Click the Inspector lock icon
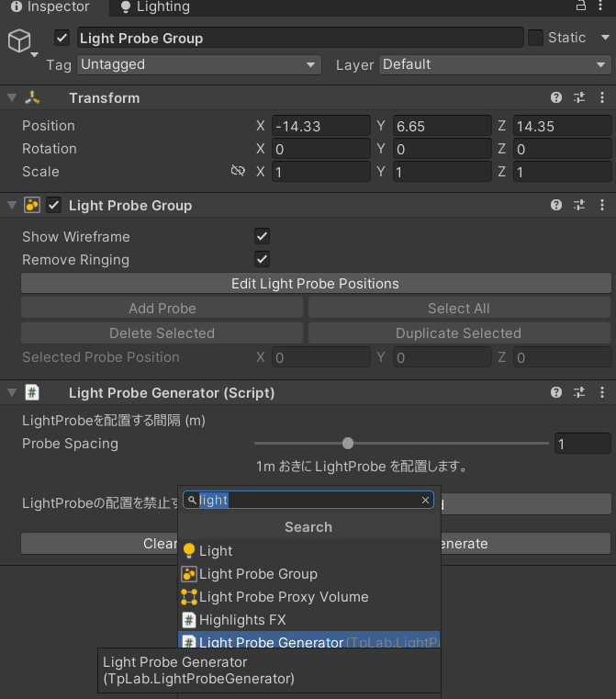Viewport: 616px width, 699px height. click(x=580, y=6)
